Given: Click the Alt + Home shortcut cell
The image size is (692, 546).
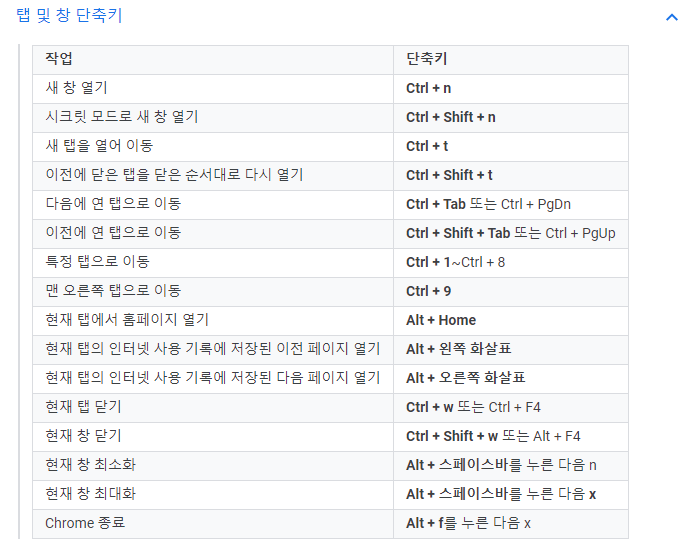Looking at the screenshot, I should 511,320.
